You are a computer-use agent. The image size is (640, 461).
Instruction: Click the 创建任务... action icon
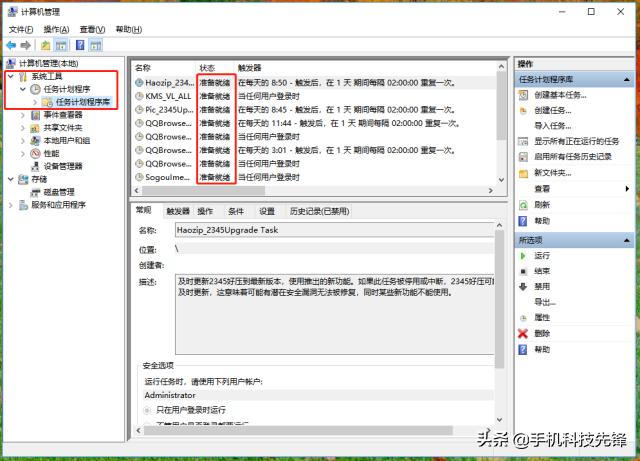(523, 111)
